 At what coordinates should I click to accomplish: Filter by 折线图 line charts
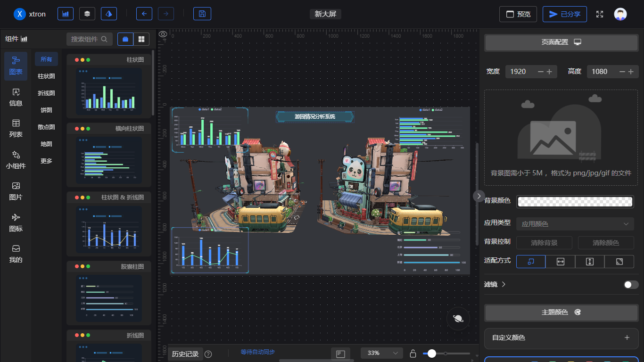46,93
